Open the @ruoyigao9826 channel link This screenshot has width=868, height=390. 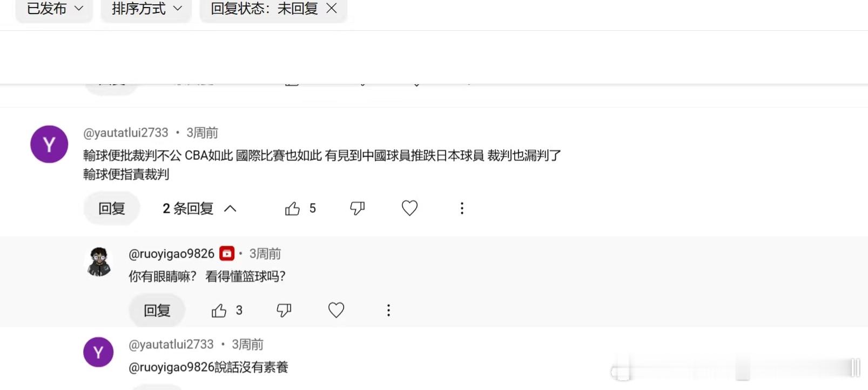[171, 254]
